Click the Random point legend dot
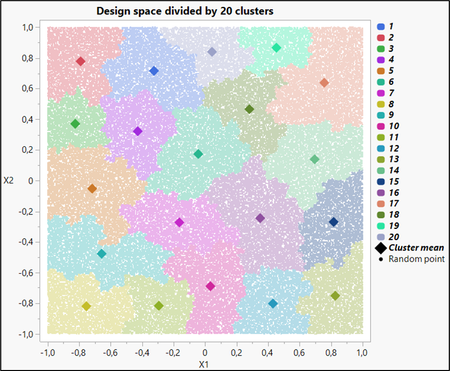The image size is (450, 371). [381, 259]
